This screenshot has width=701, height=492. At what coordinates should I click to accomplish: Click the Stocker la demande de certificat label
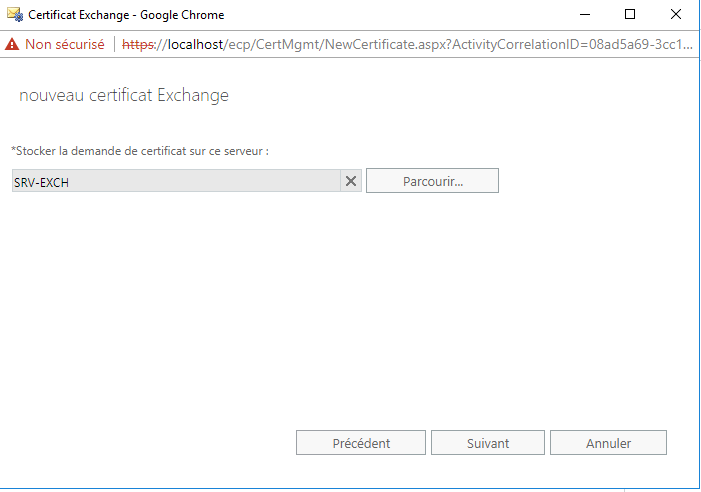point(140,151)
